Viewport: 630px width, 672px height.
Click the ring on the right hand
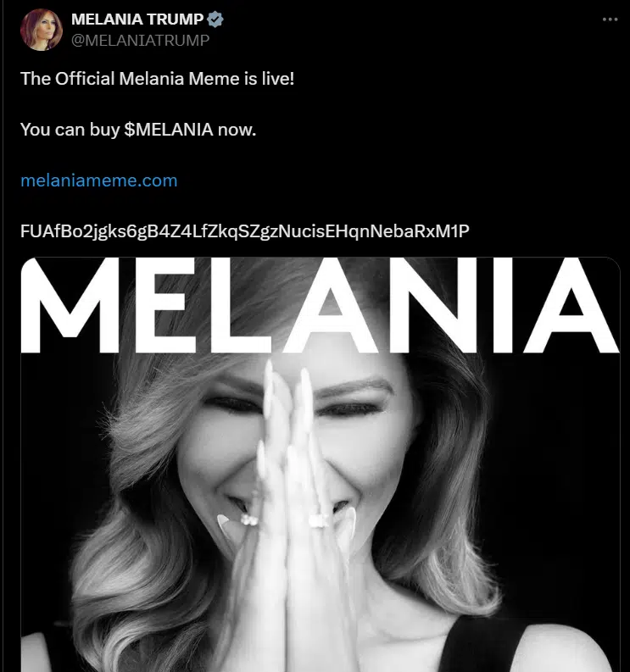321,519
